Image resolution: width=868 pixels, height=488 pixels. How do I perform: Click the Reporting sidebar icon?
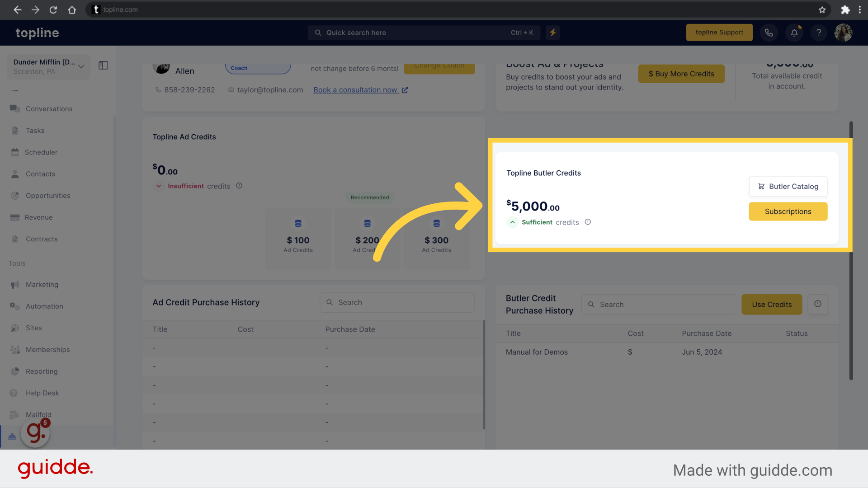tap(15, 371)
